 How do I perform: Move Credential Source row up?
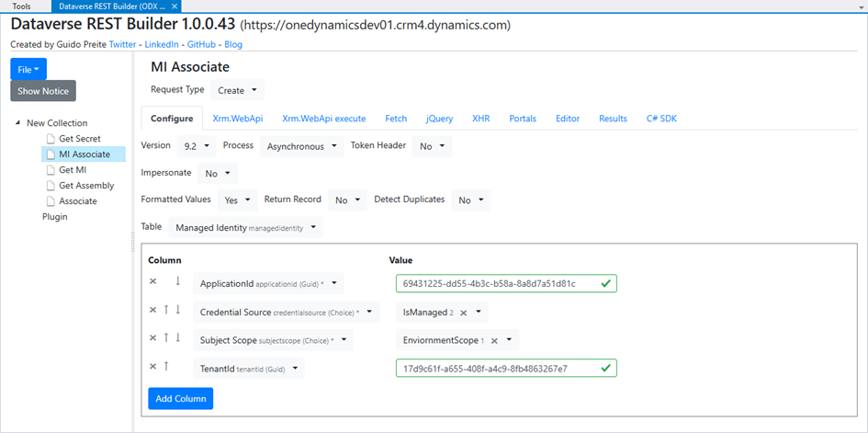point(165,310)
